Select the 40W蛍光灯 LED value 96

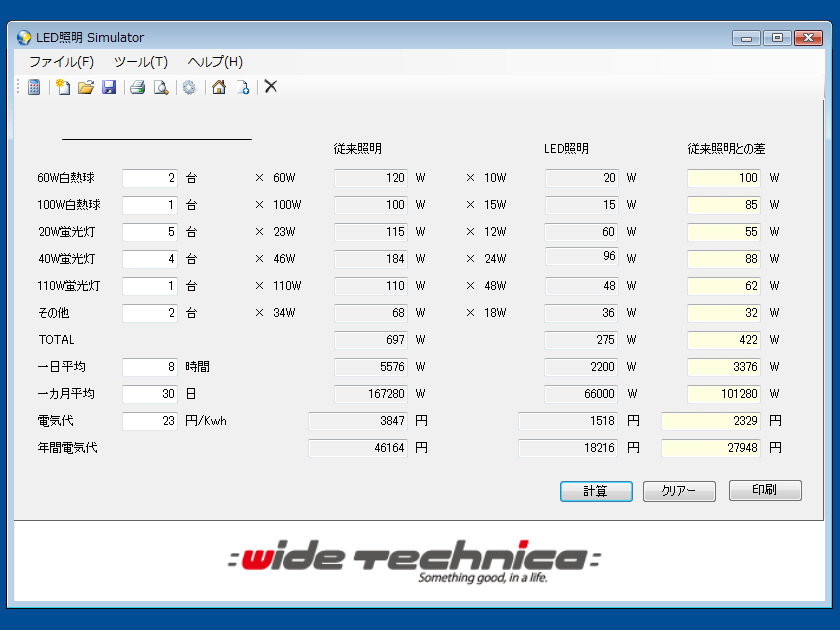pos(581,257)
